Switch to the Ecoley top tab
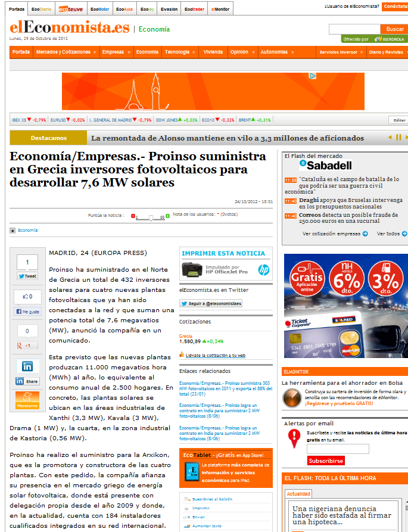The width and height of the screenshot is (408, 532). click(147, 9)
